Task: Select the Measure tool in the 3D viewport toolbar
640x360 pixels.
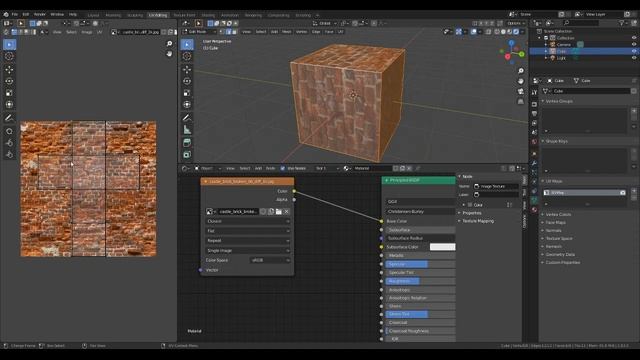Action: point(187,130)
